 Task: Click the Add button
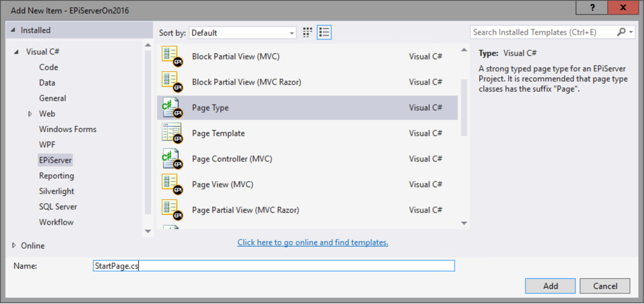pyautogui.click(x=550, y=286)
